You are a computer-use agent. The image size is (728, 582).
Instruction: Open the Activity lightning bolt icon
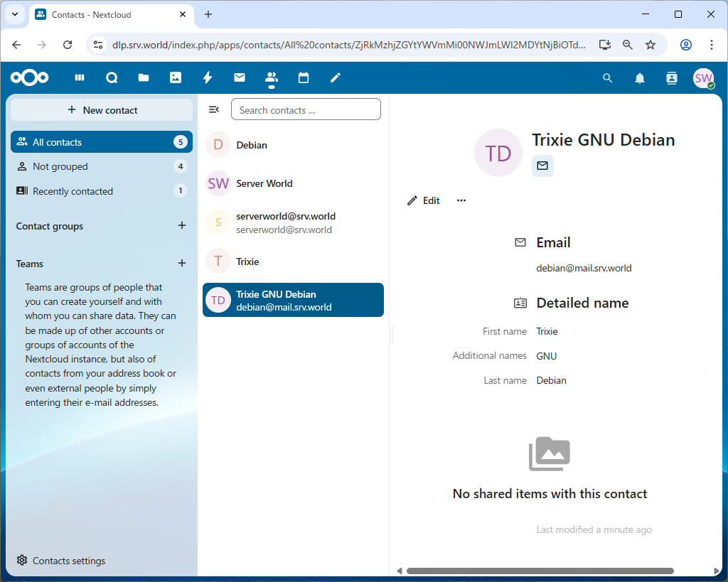(208, 78)
